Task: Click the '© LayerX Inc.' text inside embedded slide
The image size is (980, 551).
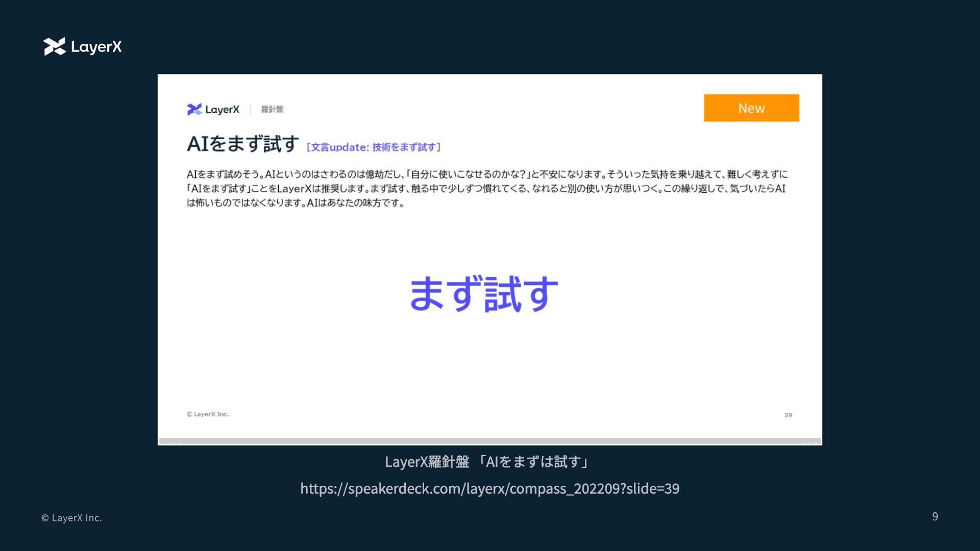Action: [208, 414]
